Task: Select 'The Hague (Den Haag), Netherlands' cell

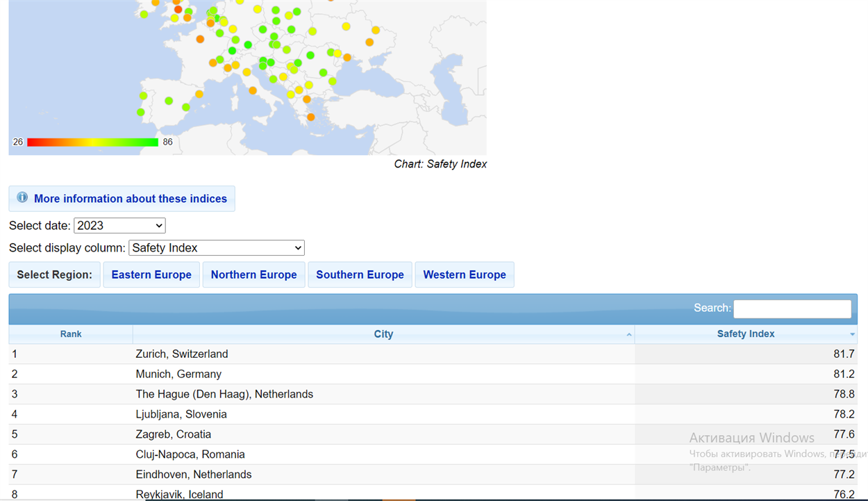Action: tap(224, 394)
